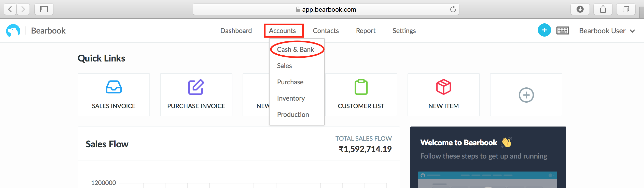Screen dimensions: 644x188
Task: Select Purchase from Accounts dropdown
Action: click(x=290, y=82)
